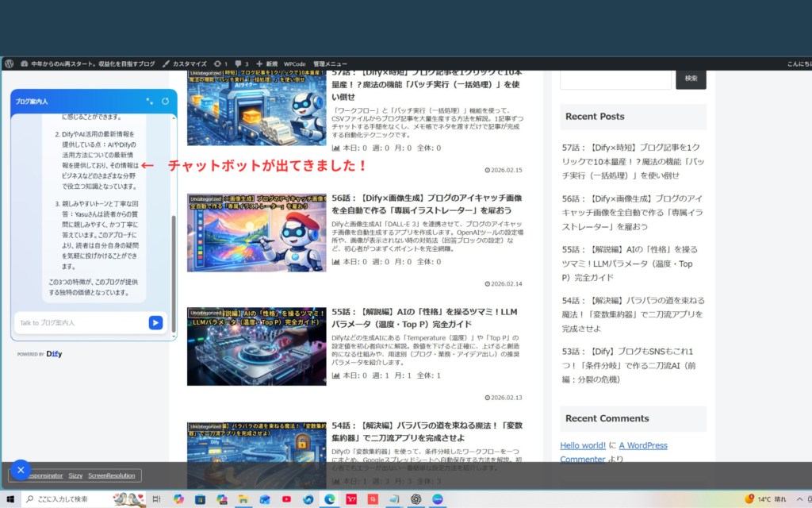Image resolution: width=812 pixels, height=508 pixels.
Task: Select カスタマイズ in the admin bar
Action: (190, 63)
